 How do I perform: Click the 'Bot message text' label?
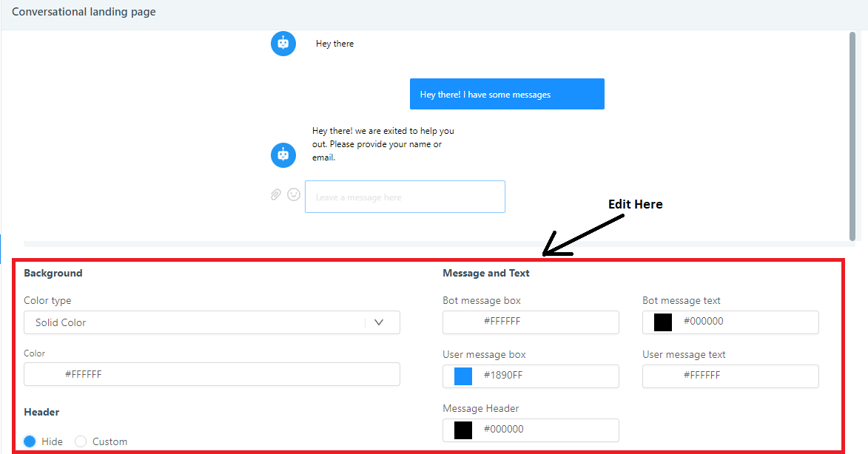coord(682,301)
